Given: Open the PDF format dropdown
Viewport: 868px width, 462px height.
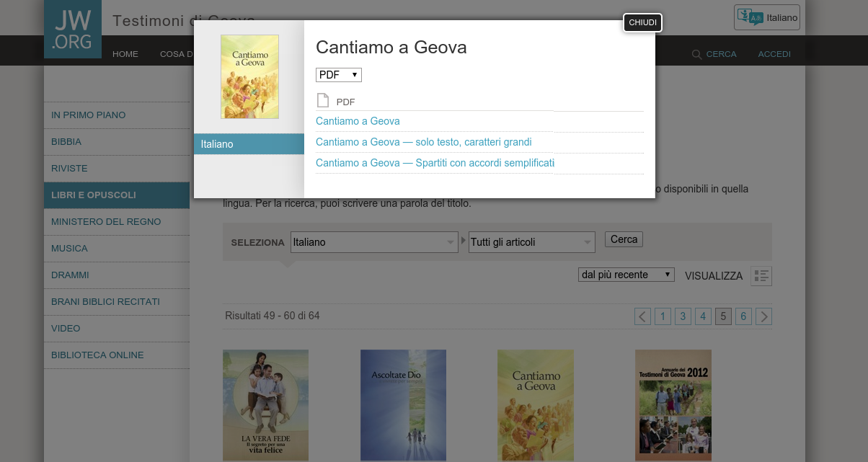Looking at the screenshot, I should tap(339, 75).
